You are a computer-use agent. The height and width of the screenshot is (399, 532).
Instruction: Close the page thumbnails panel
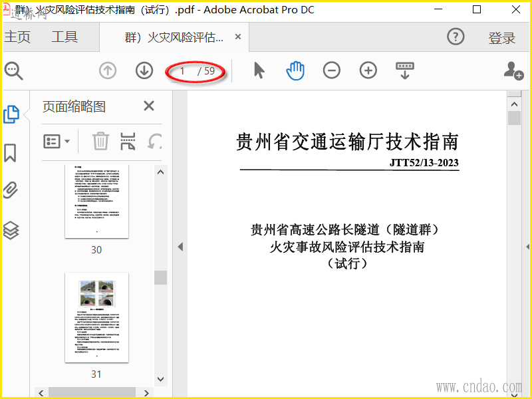[149, 106]
